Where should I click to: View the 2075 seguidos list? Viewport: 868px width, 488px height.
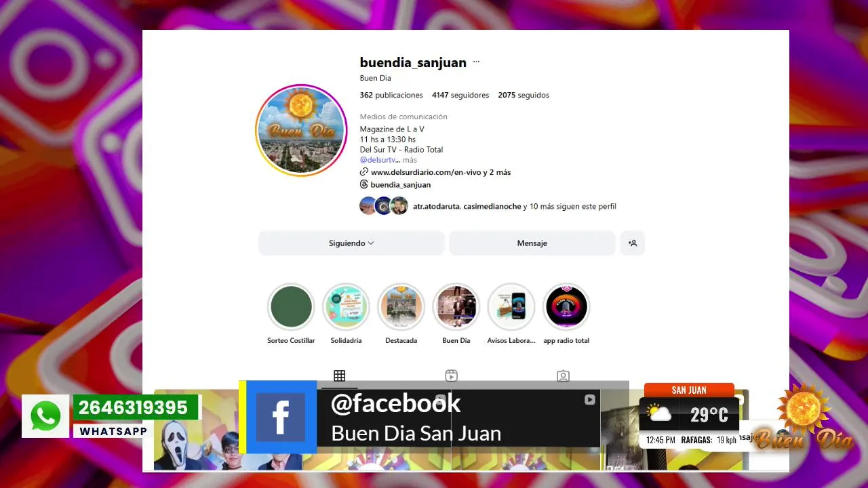click(524, 95)
